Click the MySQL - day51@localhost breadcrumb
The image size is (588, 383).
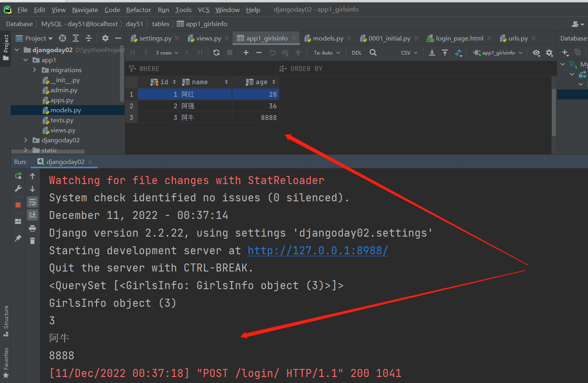[x=79, y=24]
